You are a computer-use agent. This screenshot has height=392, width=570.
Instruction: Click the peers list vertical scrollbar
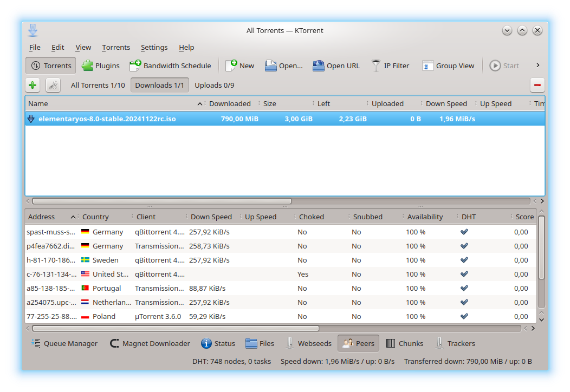tap(541, 248)
